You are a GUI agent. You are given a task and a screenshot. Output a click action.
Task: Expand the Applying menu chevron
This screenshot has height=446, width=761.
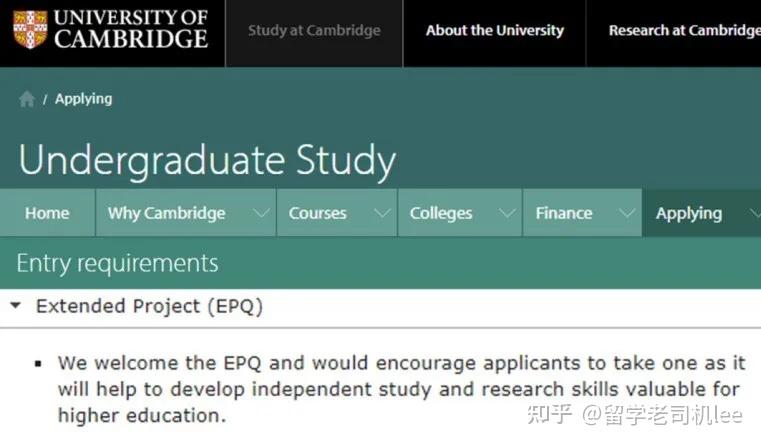click(753, 213)
